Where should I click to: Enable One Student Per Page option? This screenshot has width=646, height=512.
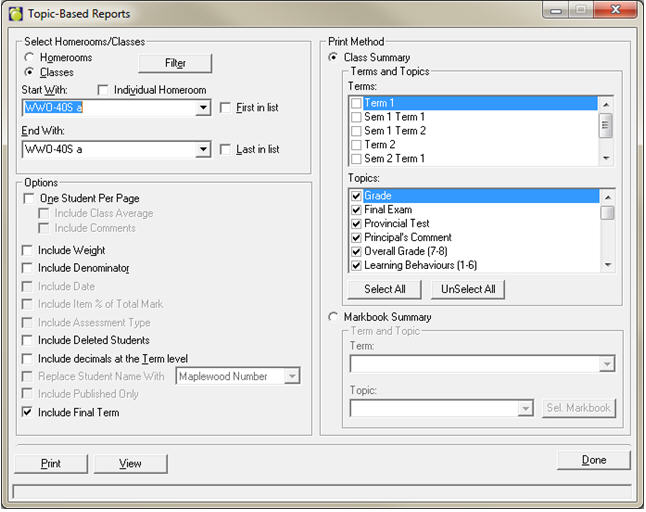pyautogui.click(x=29, y=199)
